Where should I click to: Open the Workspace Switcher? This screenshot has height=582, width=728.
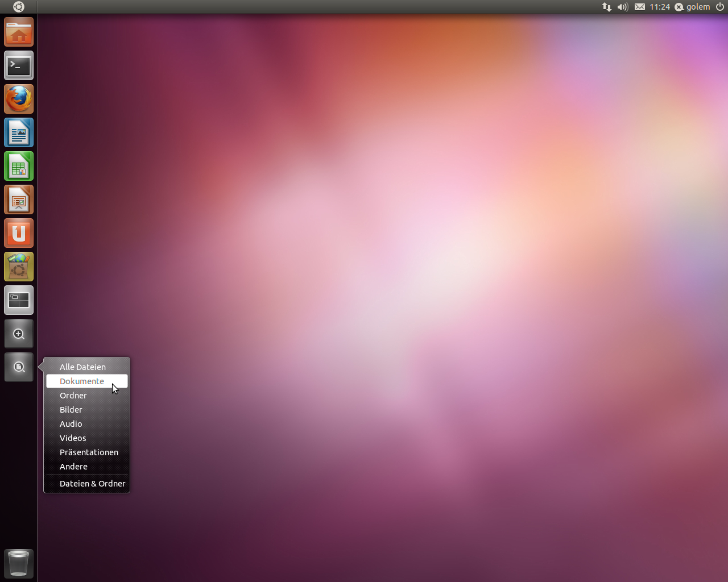[x=19, y=301]
